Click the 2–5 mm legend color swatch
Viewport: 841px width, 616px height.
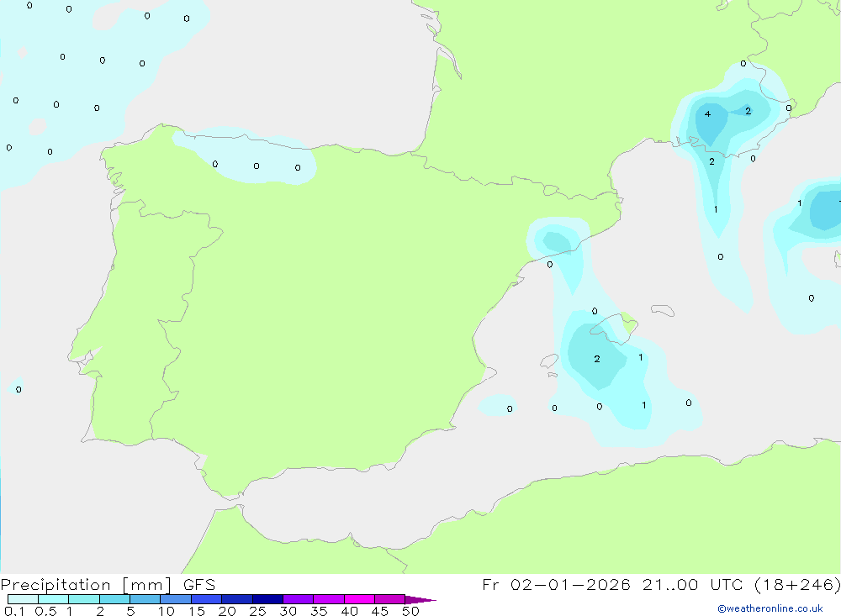point(114,599)
